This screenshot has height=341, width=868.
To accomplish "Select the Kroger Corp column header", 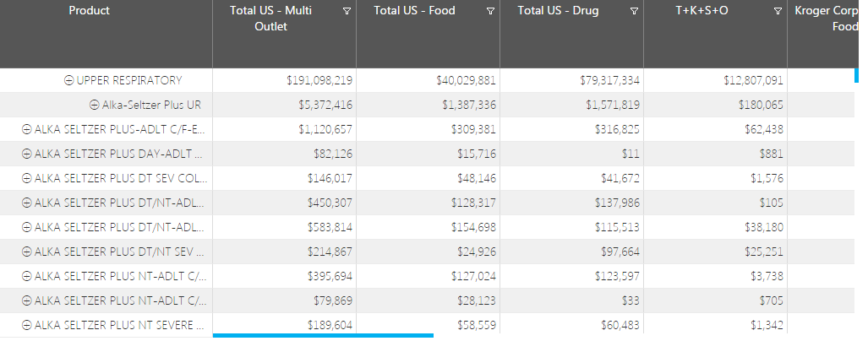I will pyautogui.click(x=827, y=19).
